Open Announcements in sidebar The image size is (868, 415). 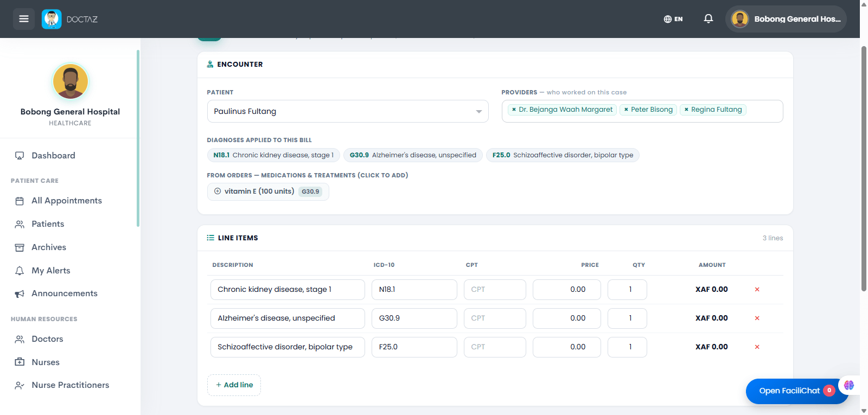(x=65, y=293)
